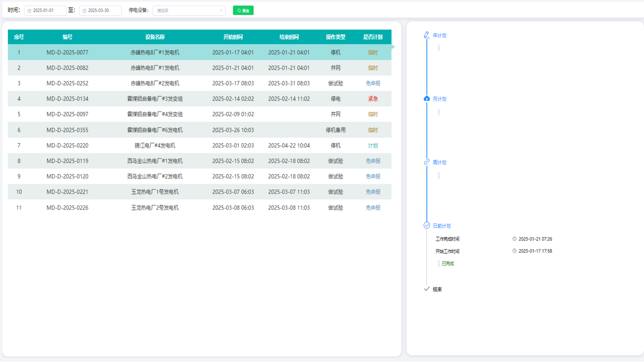Click the checkmark icon beside 结束

(x=427, y=289)
